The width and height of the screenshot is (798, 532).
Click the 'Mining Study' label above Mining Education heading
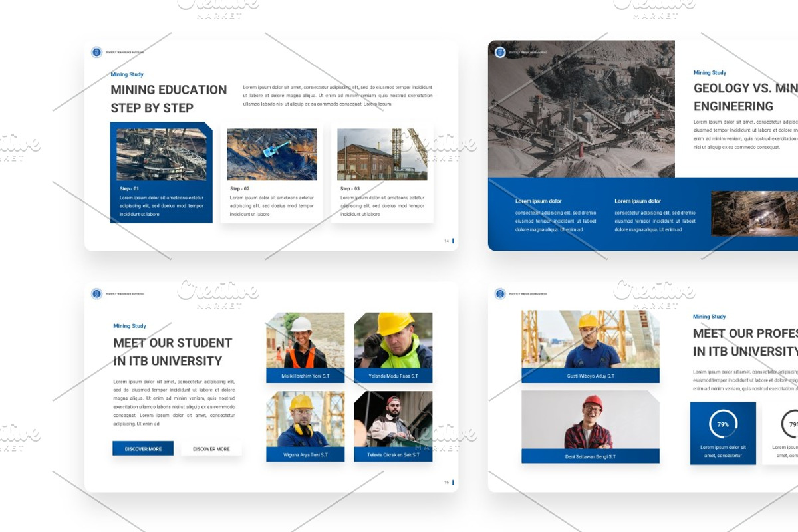coord(127,74)
